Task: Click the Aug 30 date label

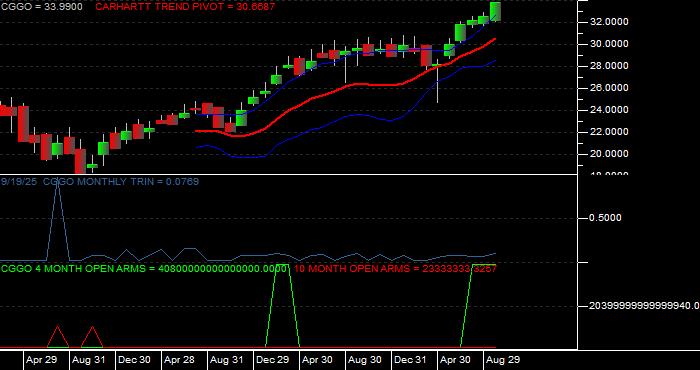Action: (x=365, y=360)
